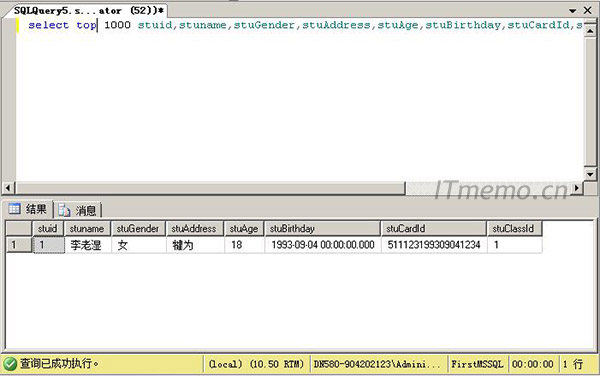This screenshot has height=376, width=600.
Task: Click the stuCardId column header
Action: tap(434, 229)
